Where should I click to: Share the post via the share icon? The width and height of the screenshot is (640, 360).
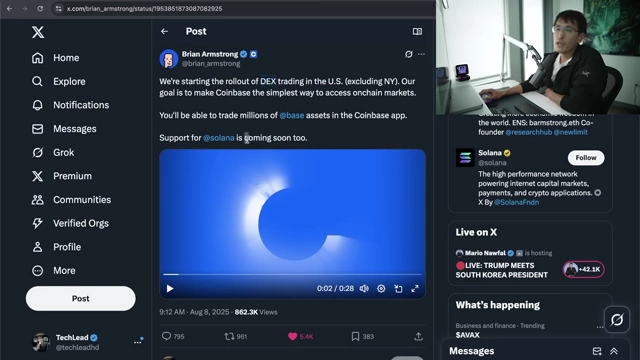coord(418,336)
